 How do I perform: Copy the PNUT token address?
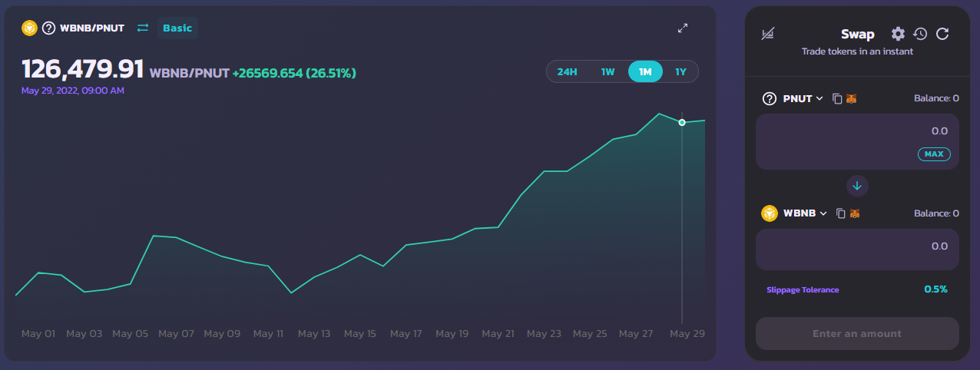pyautogui.click(x=837, y=98)
